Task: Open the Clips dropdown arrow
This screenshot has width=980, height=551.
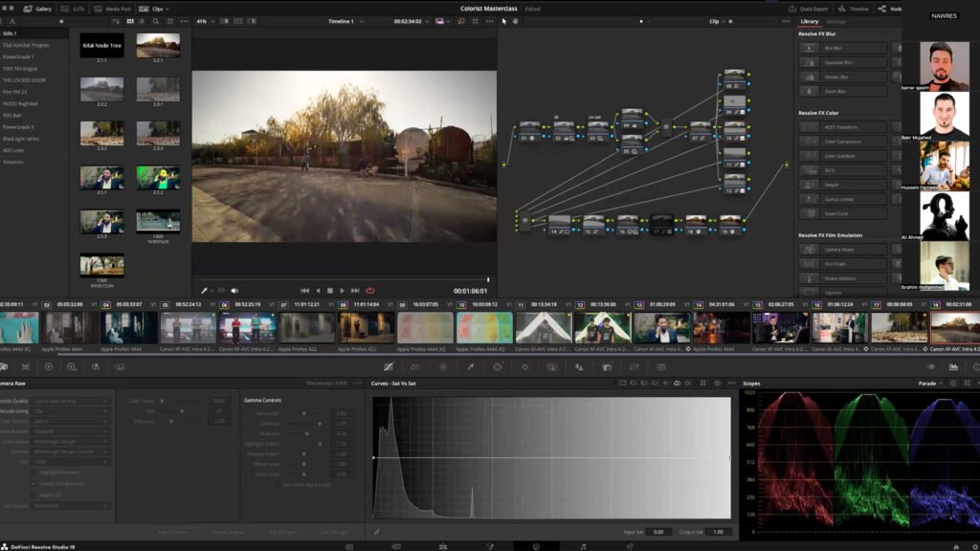Action: tap(167, 9)
